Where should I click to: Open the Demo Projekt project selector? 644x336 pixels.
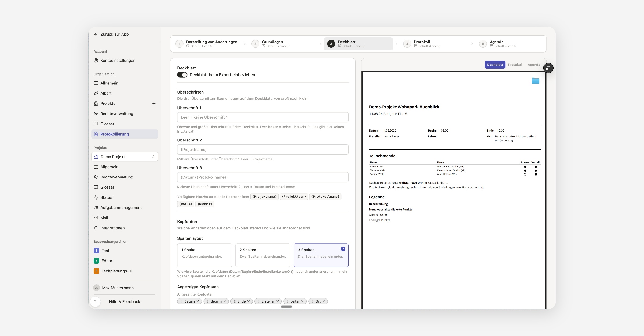coord(125,157)
